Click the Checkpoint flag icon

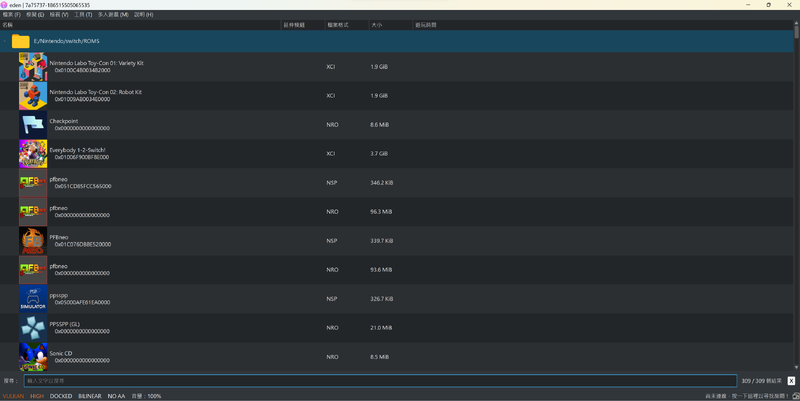[33, 125]
